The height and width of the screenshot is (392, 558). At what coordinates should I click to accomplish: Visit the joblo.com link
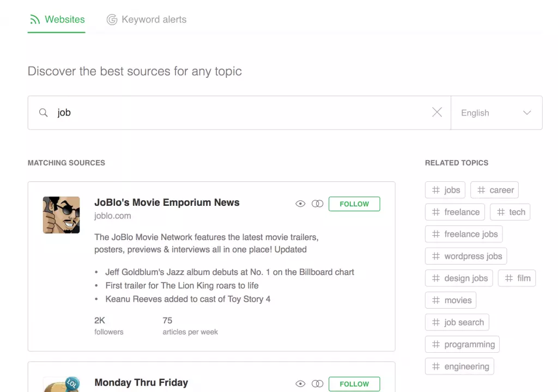point(112,216)
